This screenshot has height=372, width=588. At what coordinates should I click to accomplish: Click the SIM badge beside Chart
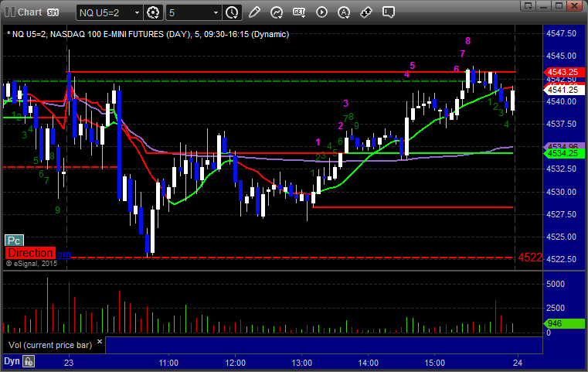[x=53, y=12]
